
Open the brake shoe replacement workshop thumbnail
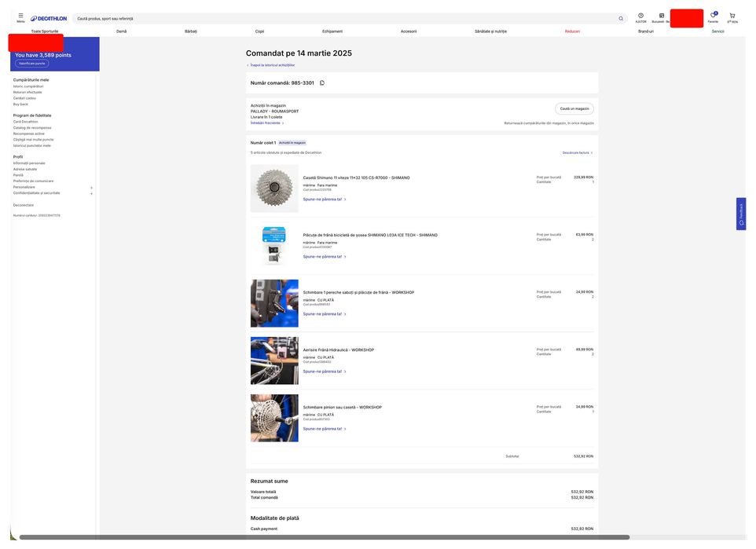(x=274, y=303)
